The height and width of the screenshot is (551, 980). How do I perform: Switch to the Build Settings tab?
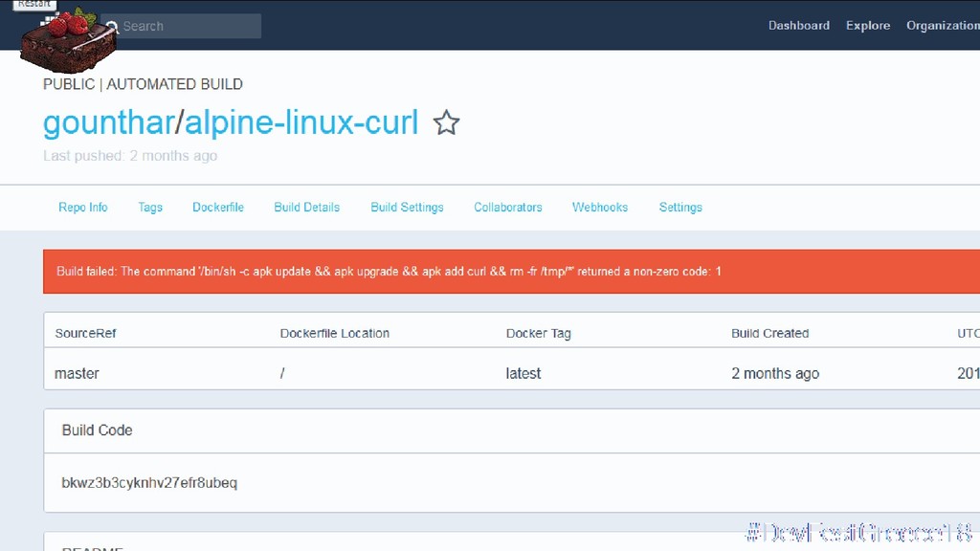point(407,208)
